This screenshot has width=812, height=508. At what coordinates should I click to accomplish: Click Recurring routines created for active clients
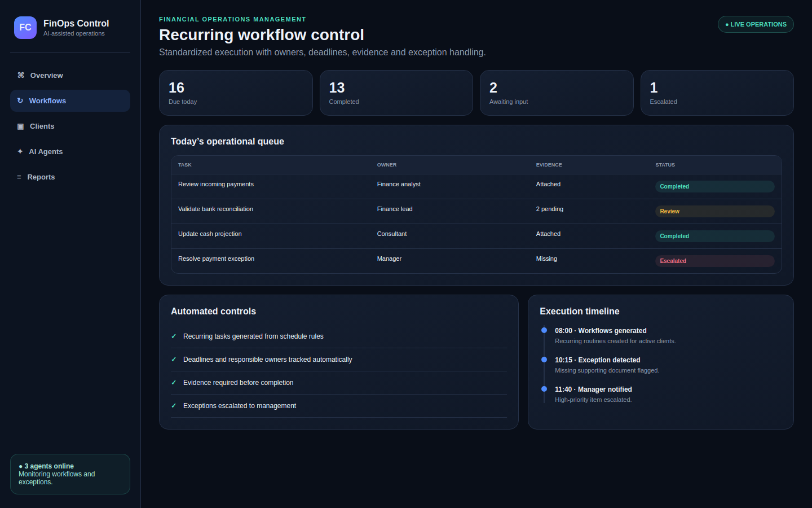(x=615, y=341)
